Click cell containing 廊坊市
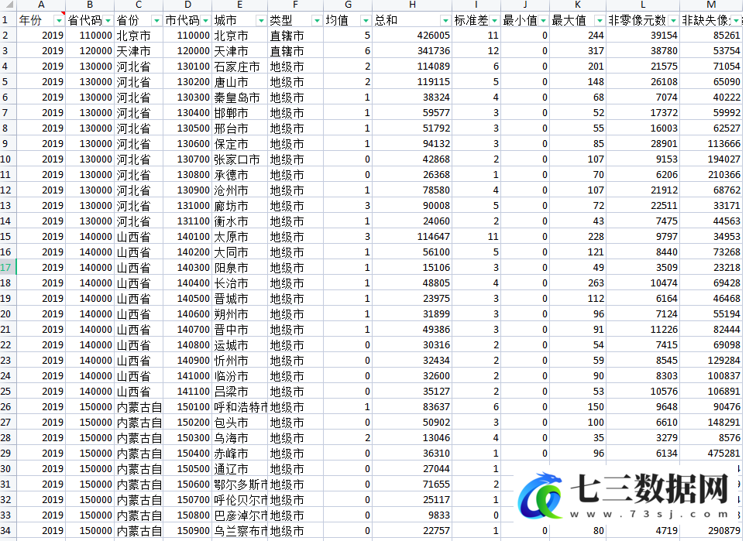This screenshot has height=541, width=756. click(x=239, y=206)
